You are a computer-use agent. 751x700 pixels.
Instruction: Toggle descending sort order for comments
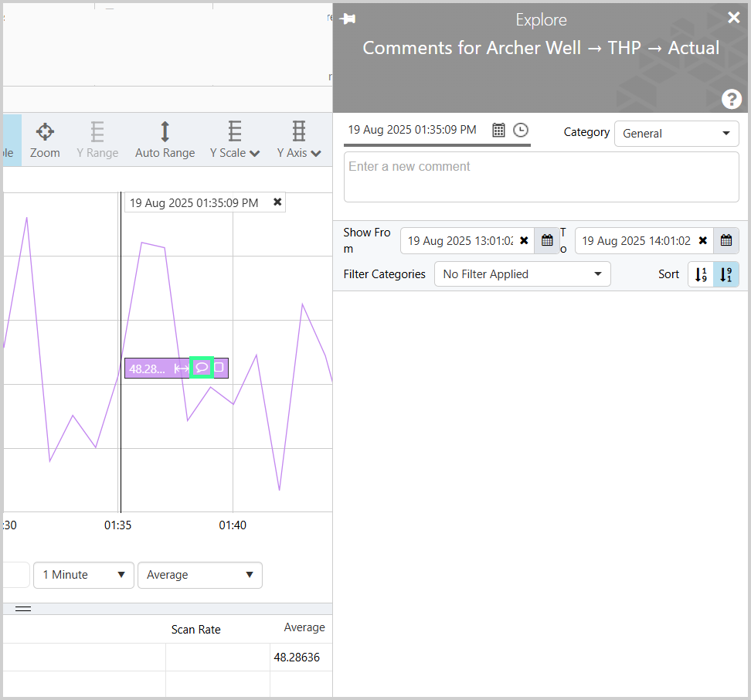click(726, 274)
